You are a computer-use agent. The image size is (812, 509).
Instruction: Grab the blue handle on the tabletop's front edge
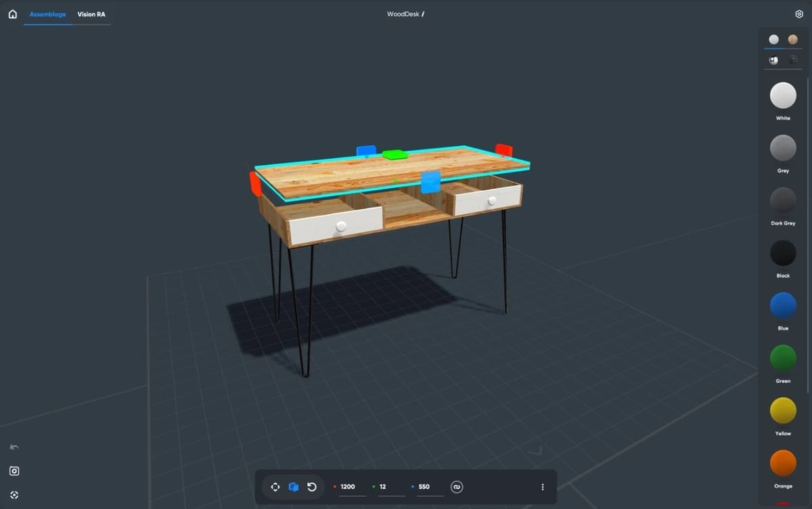(430, 181)
